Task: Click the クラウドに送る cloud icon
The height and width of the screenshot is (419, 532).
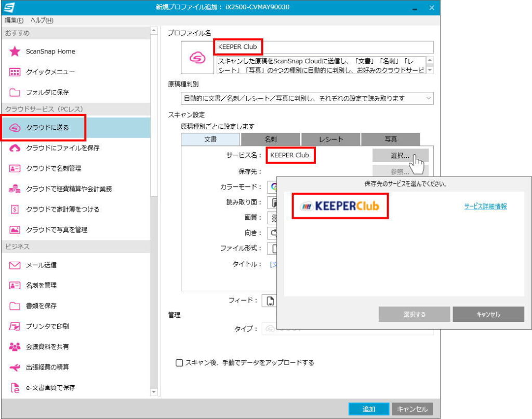Action: 15,128
